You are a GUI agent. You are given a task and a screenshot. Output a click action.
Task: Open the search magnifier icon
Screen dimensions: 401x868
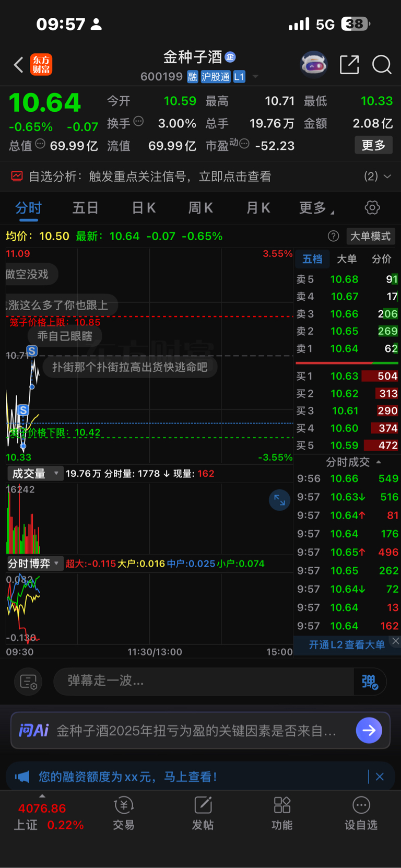click(382, 65)
